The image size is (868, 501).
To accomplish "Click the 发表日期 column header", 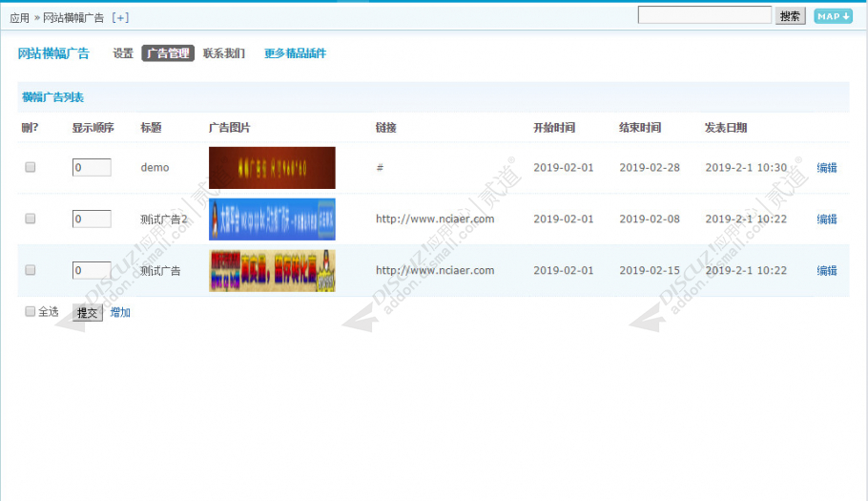I will (x=726, y=128).
